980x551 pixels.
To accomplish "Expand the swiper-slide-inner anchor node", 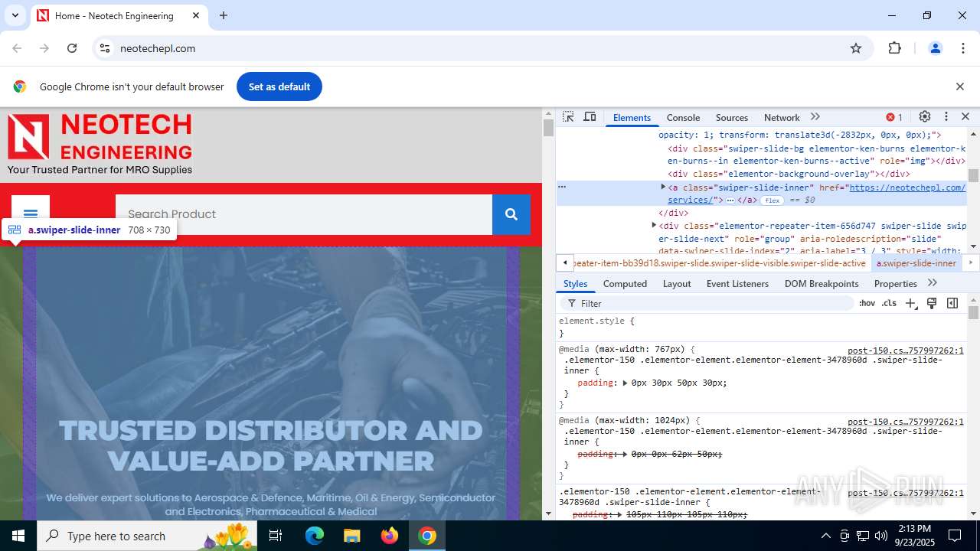I will tap(663, 187).
